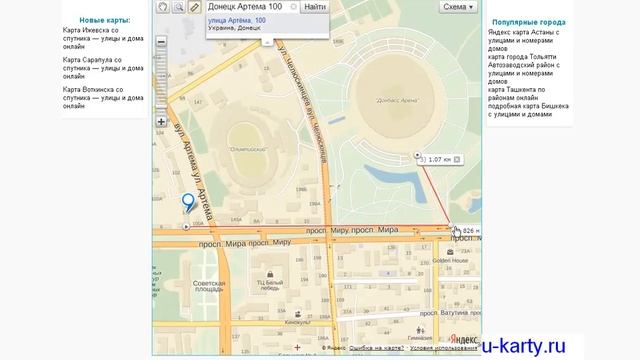Click the Кинокульт cinema icon
This screenshot has width=640, height=360.
pos(298,314)
